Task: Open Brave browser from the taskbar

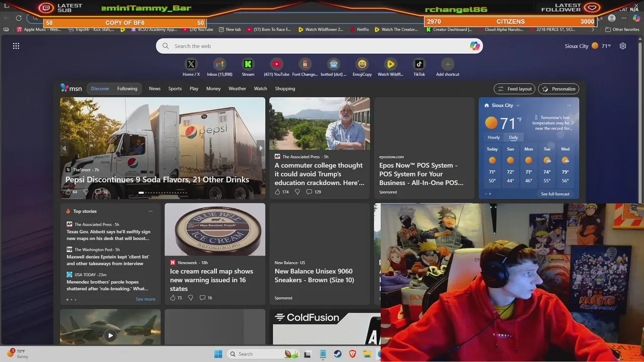Action: click(x=352, y=354)
